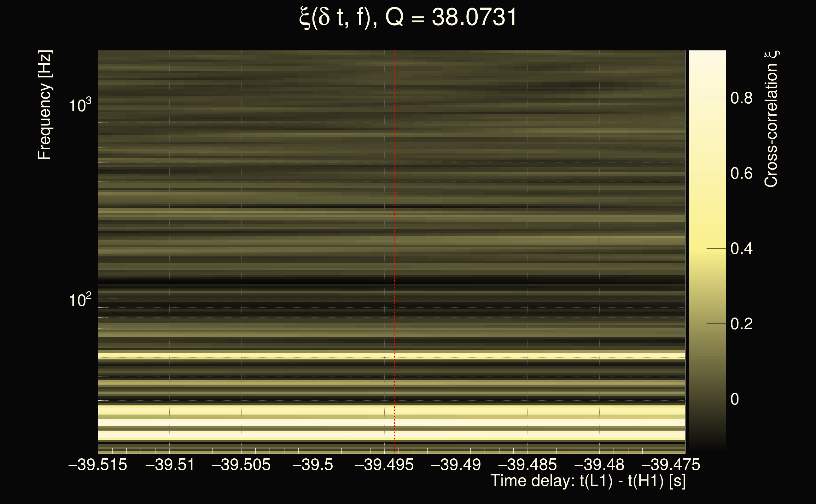Click the 0.8 colorbar scale label

(x=741, y=98)
